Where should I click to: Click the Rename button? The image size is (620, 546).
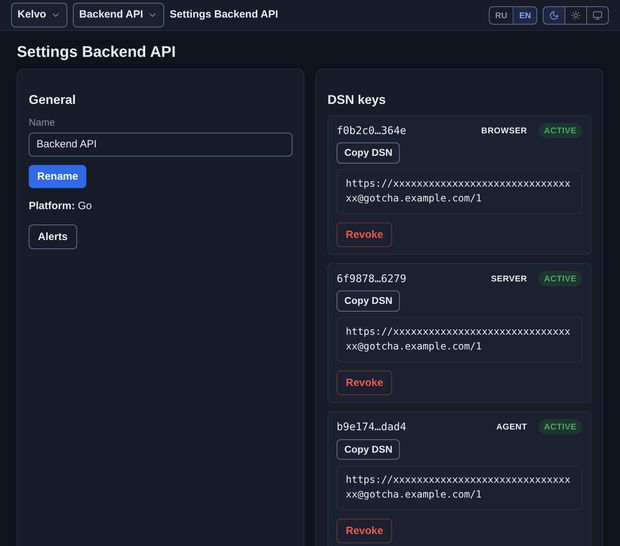[57, 176]
